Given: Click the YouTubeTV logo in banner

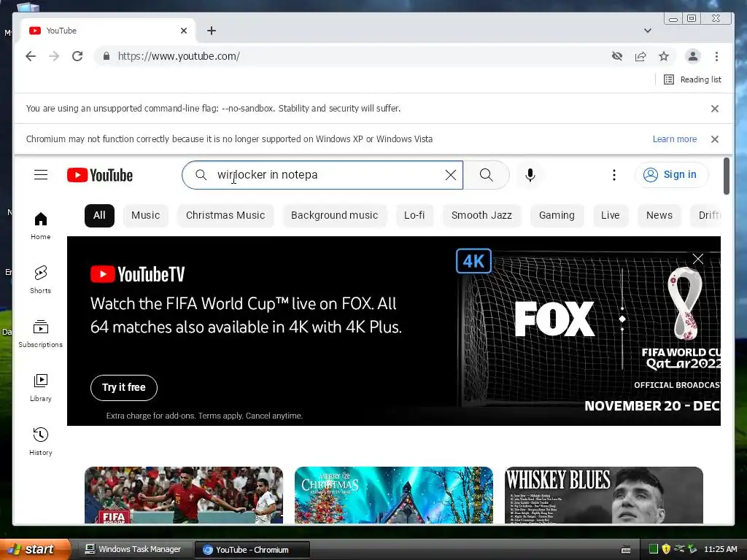Looking at the screenshot, I should point(138,274).
